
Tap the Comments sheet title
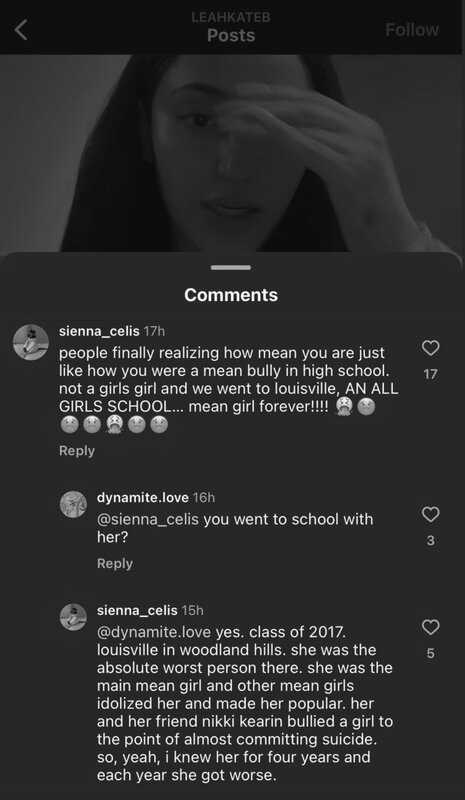[x=231, y=295]
